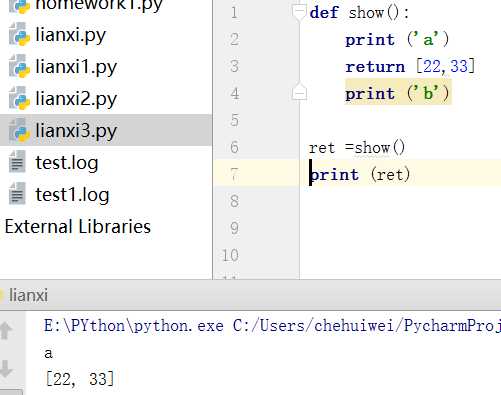Click down arrow in run console toolbar
The height and width of the screenshot is (395, 501).
click(6, 368)
